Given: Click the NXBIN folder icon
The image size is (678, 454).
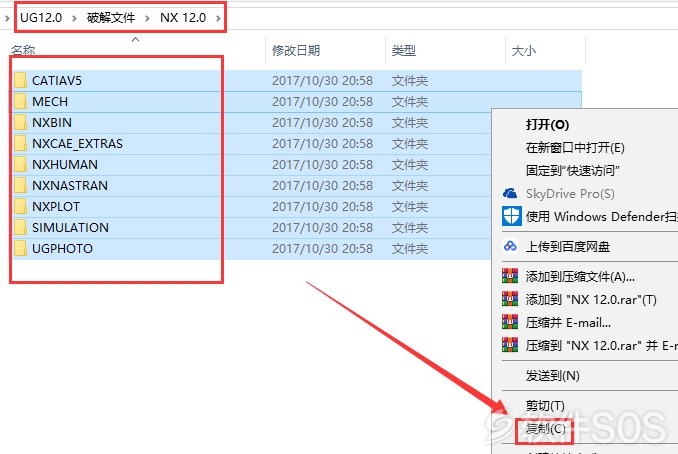Looking at the screenshot, I should click(x=20, y=122).
